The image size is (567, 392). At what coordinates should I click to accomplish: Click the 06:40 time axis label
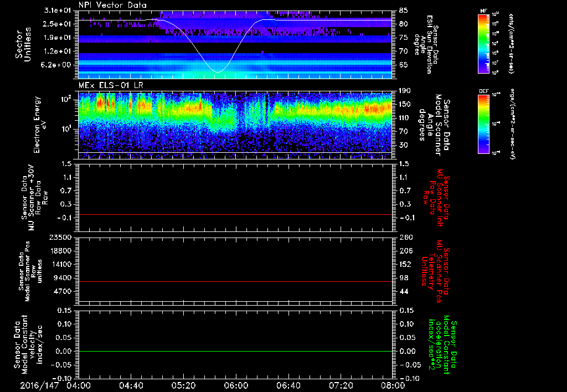pyautogui.click(x=288, y=385)
